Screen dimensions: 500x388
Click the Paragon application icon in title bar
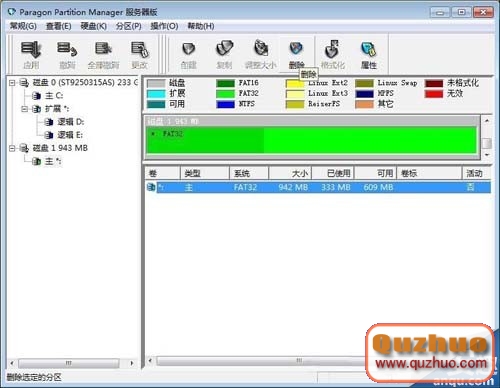pos(12,12)
